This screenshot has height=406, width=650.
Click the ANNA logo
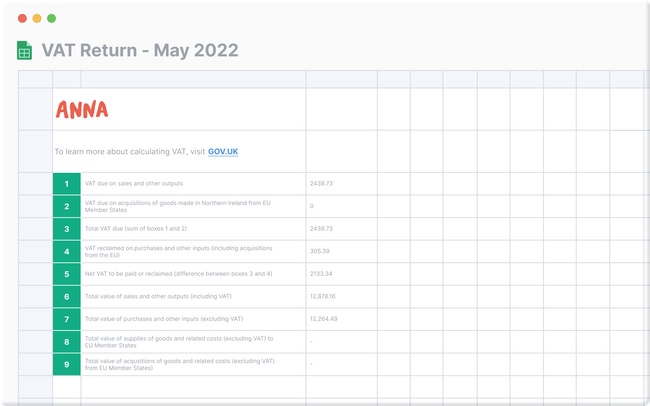click(82, 109)
